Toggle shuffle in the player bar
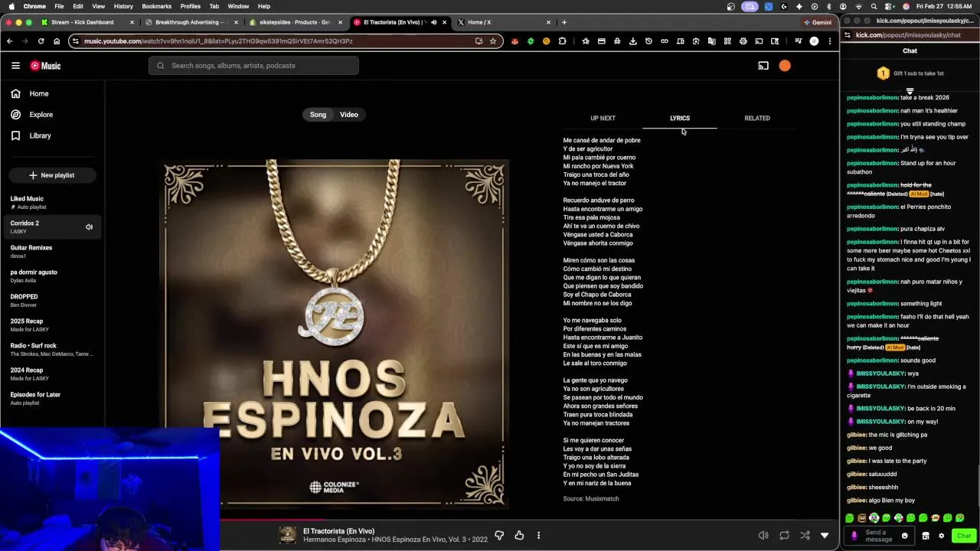Viewport: 980px width, 551px height. coord(805,536)
